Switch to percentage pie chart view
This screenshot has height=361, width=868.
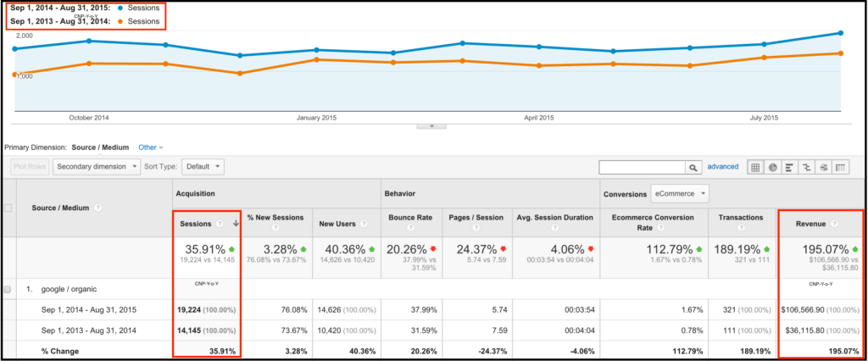[772, 167]
